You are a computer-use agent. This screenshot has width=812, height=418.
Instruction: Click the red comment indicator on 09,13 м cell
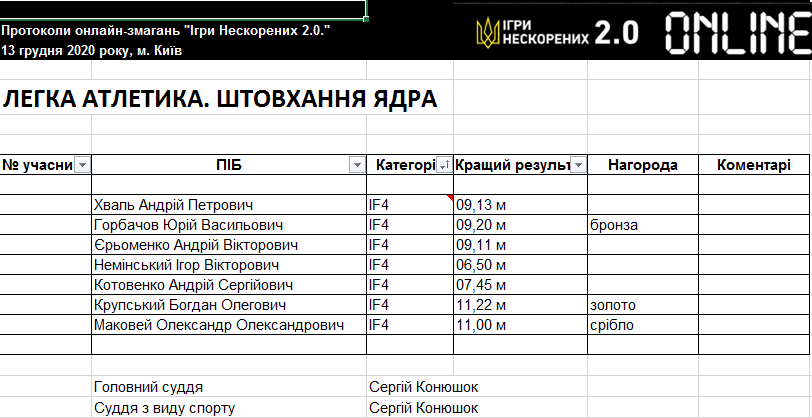click(451, 198)
